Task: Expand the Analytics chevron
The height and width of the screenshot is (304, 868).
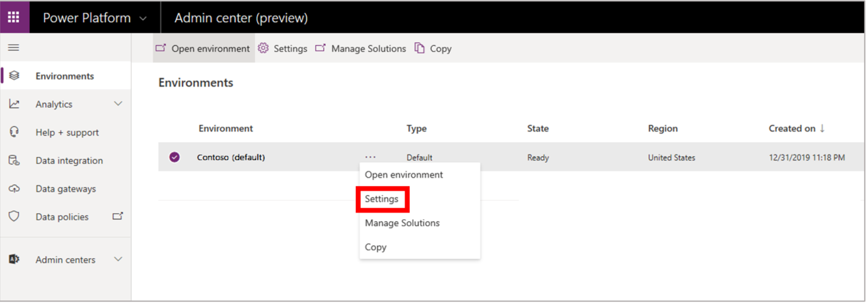Action: click(118, 104)
